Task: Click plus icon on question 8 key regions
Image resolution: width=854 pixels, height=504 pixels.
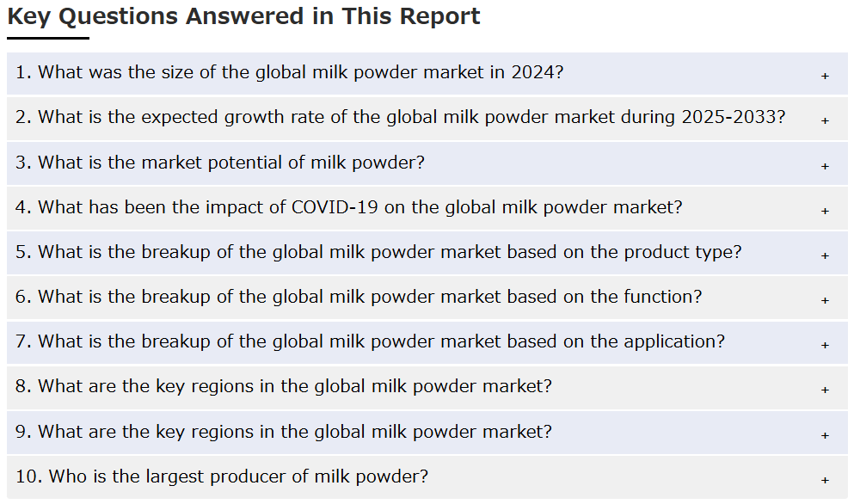Action: pyautogui.click(x=825, y=390)
